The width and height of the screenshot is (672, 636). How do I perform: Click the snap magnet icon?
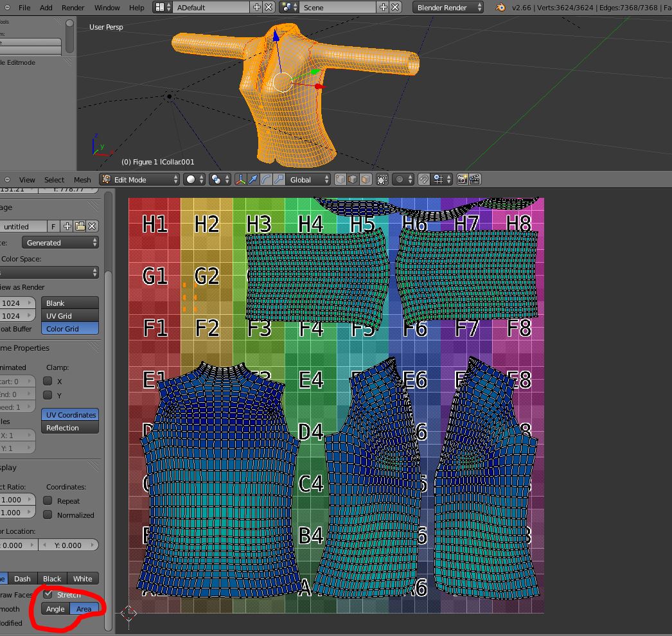tap(424, 180)
